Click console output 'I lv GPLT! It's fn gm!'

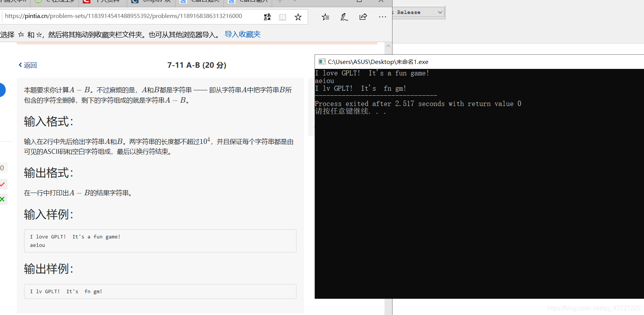(x=360, y=88)
